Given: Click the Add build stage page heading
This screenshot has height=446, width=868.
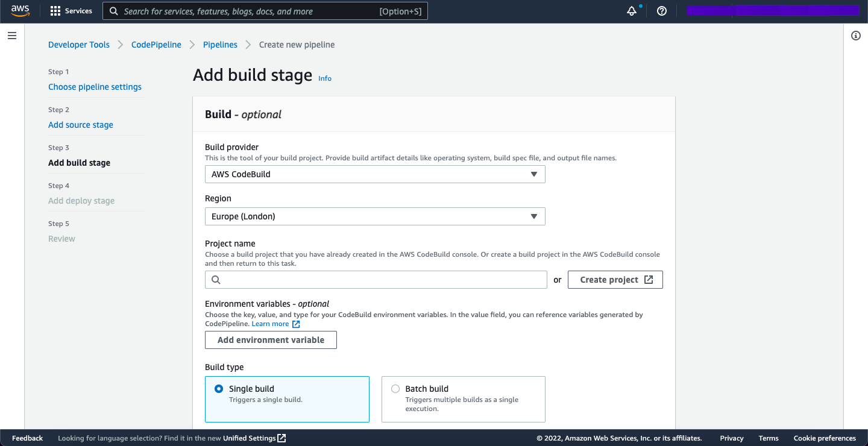Looking at the screenshot, I should (253, 75).
